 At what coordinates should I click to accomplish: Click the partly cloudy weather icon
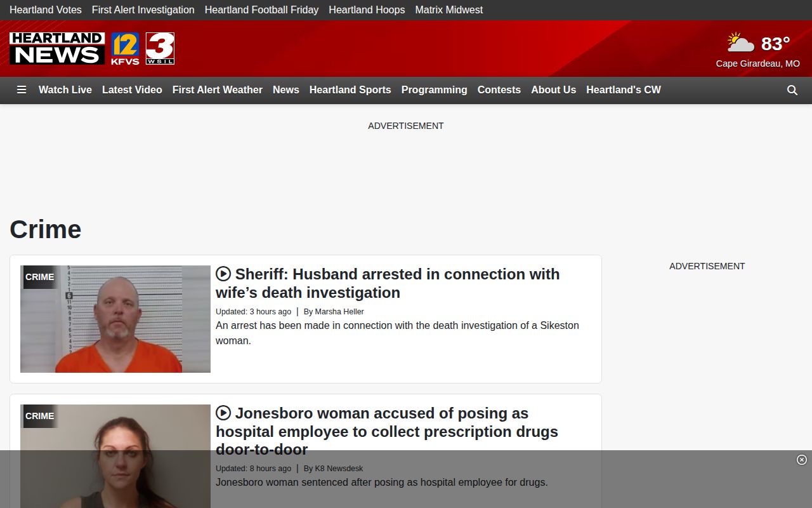pos(740,43)
